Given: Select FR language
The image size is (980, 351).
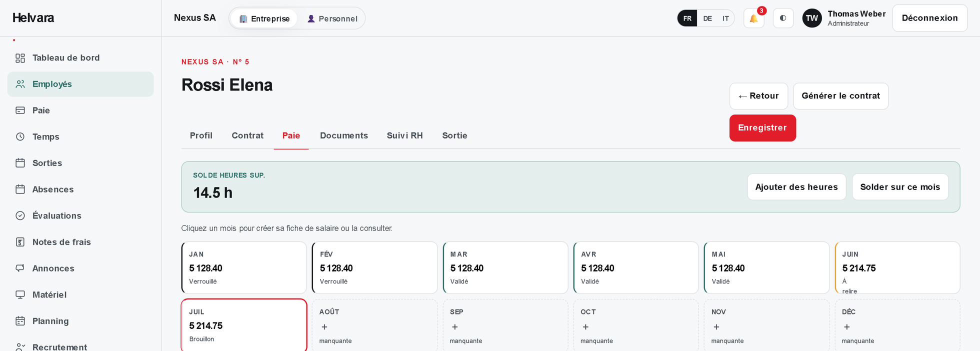Looking at the screenshot, I should (687, 18).
